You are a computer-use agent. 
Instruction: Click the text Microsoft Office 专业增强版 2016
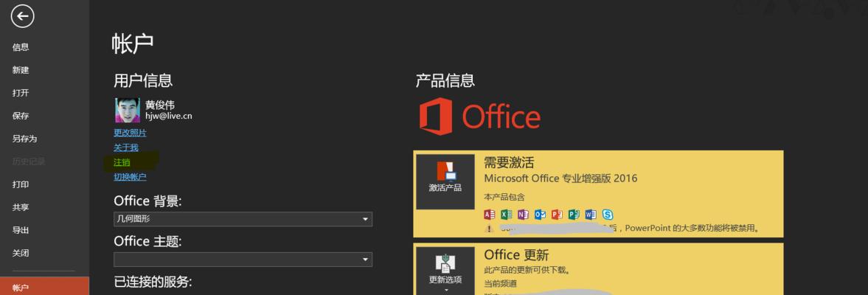tap(560, 178)
